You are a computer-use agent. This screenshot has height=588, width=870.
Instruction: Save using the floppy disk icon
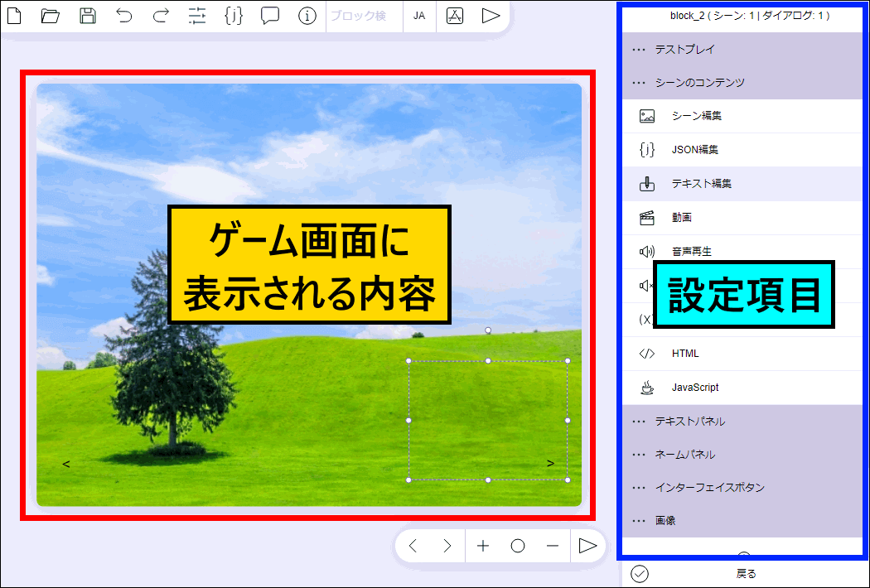coord(87,16)
